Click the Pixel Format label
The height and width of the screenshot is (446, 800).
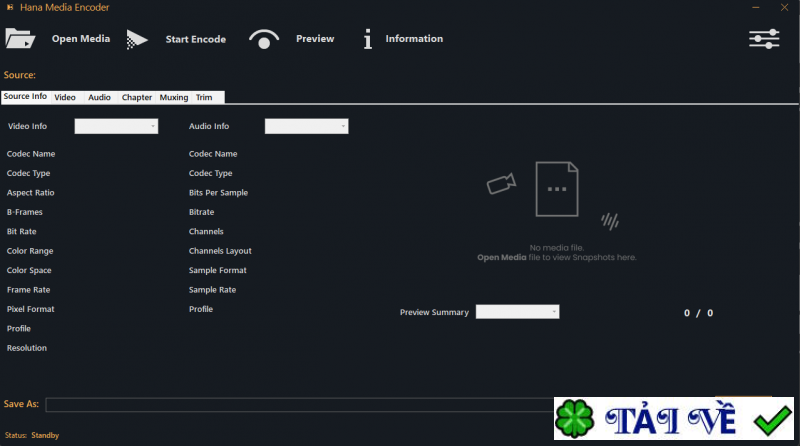point(31,309)
